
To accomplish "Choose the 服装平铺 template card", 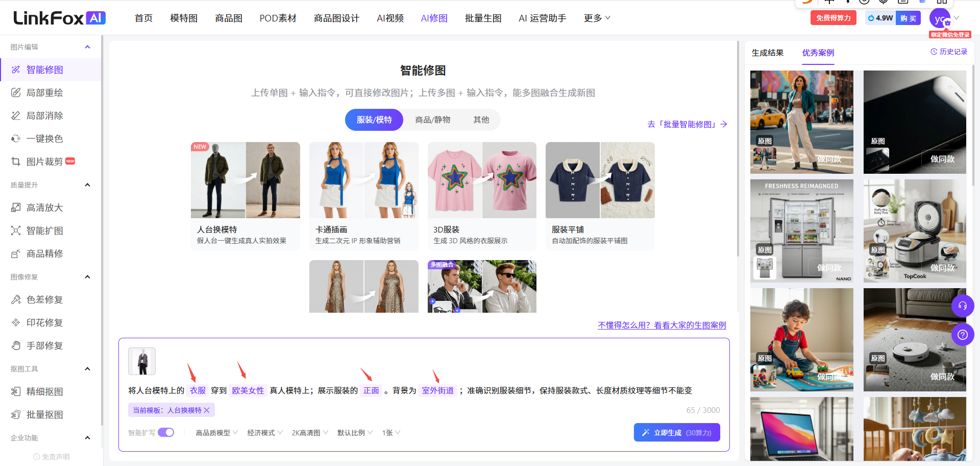I will 600,196.
